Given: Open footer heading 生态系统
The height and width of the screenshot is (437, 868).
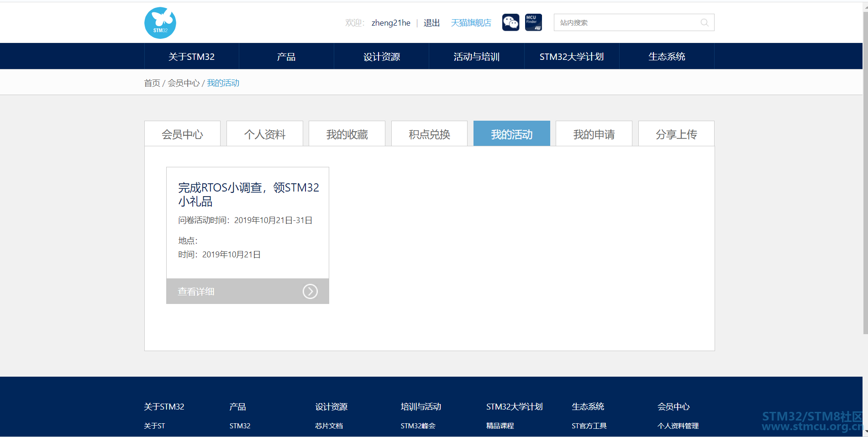Looking at the screenshot, I should tap(588, 406).
